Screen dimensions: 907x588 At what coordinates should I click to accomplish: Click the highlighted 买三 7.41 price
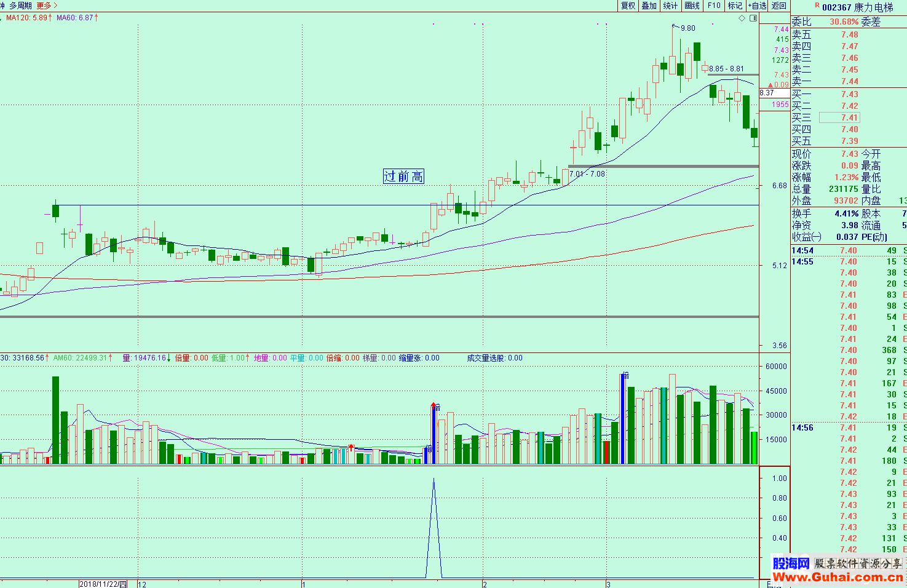click(x=839, y=117)
